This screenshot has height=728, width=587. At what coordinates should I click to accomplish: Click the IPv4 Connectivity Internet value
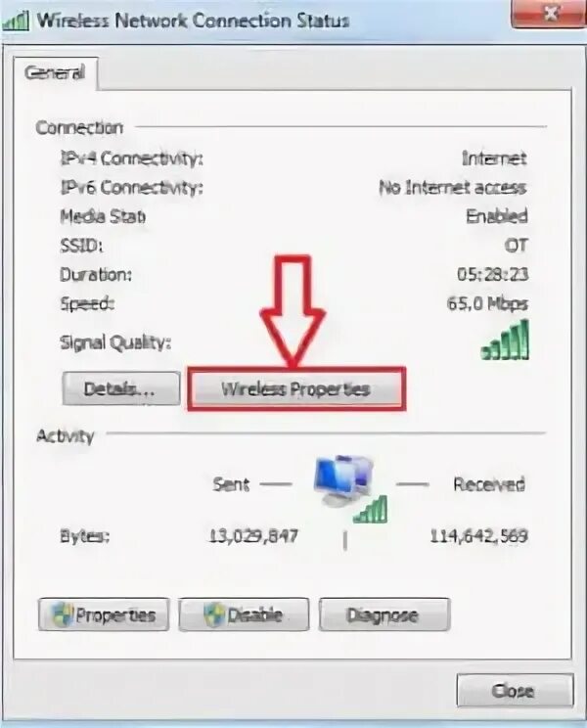[494, 159]
